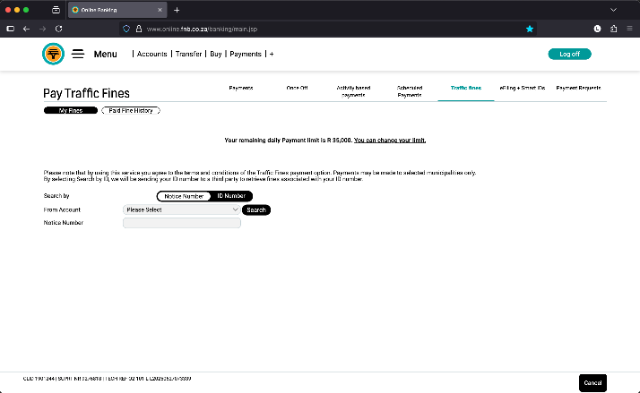The width and height of the screenshot is (640, 393).
Task: Choose Notice Number search option
Action: point(184,196)
